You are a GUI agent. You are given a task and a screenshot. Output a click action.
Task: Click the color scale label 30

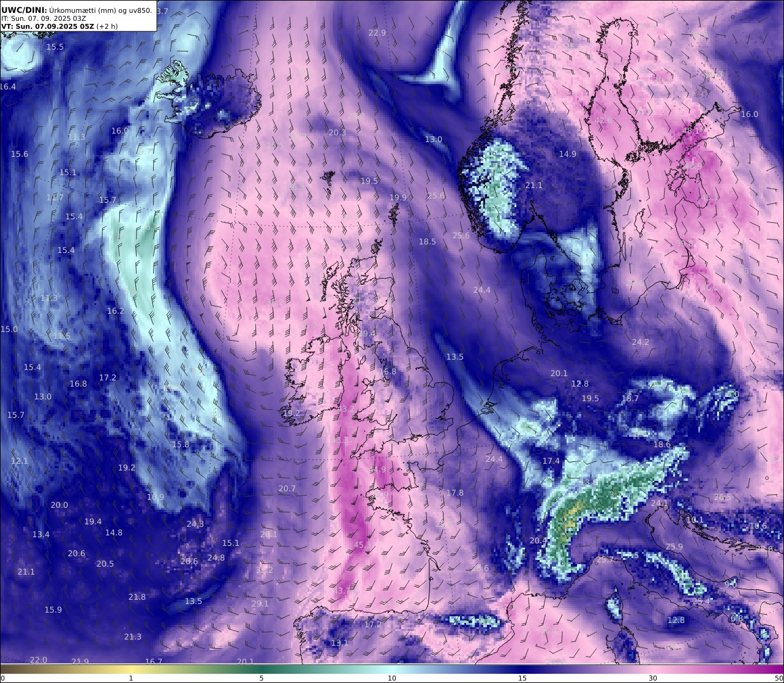(653, 678)
